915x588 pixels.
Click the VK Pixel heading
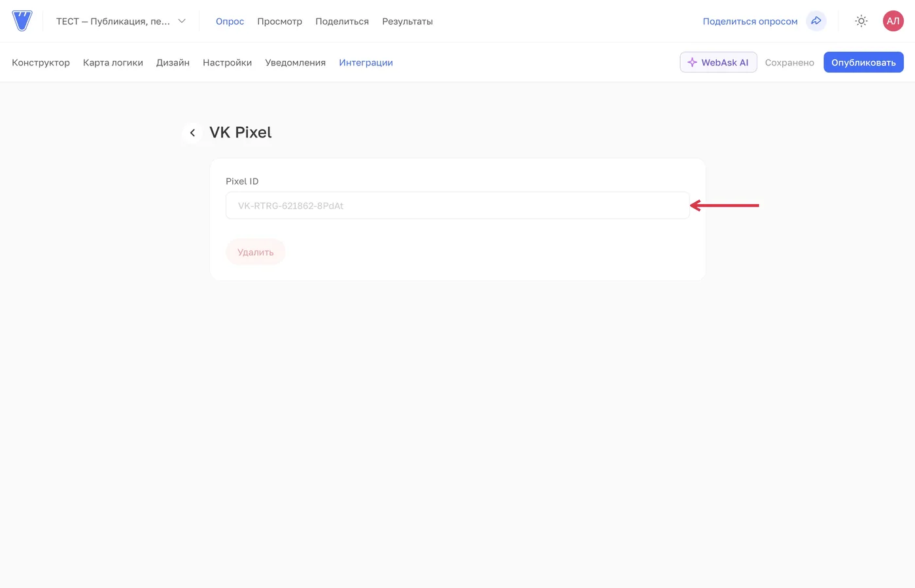click(x=240, y=132)
